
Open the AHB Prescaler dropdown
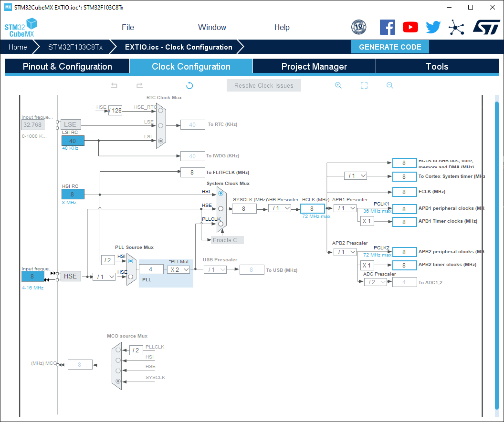pos(280,208)
